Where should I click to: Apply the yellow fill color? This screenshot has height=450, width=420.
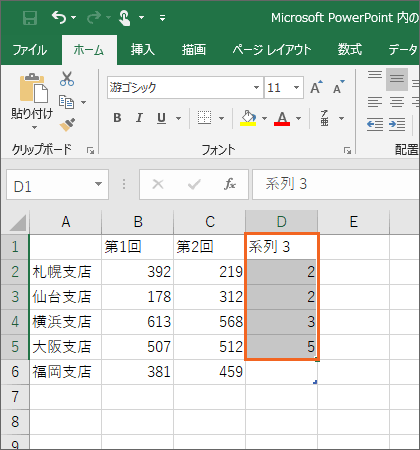[x=248, y=118]
